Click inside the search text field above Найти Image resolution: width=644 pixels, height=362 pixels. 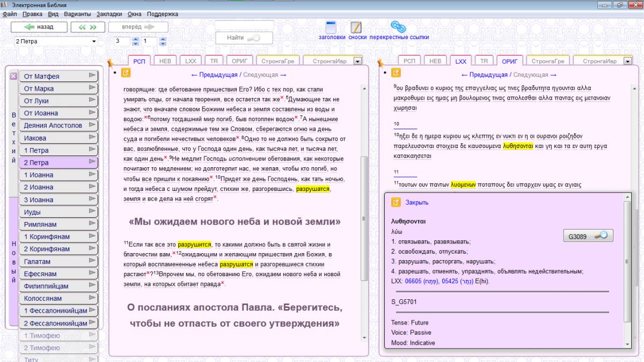(x=244, y=25)
